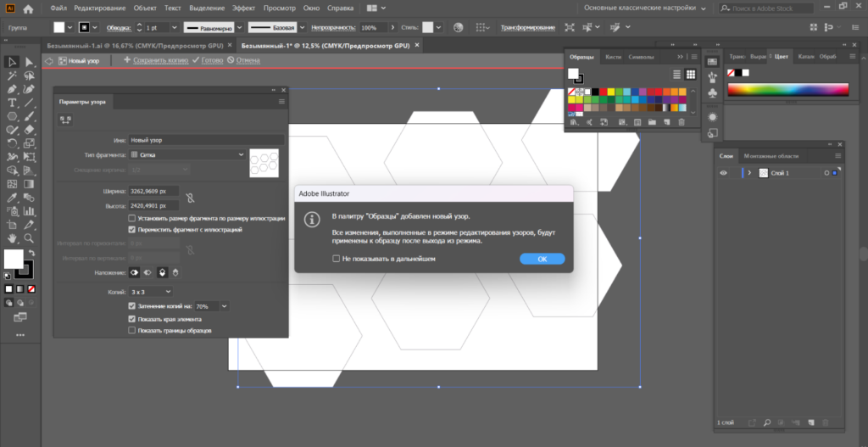Click OK in Adobe Illustrator dialog
868x447 pixels.
tap(542, 259)
